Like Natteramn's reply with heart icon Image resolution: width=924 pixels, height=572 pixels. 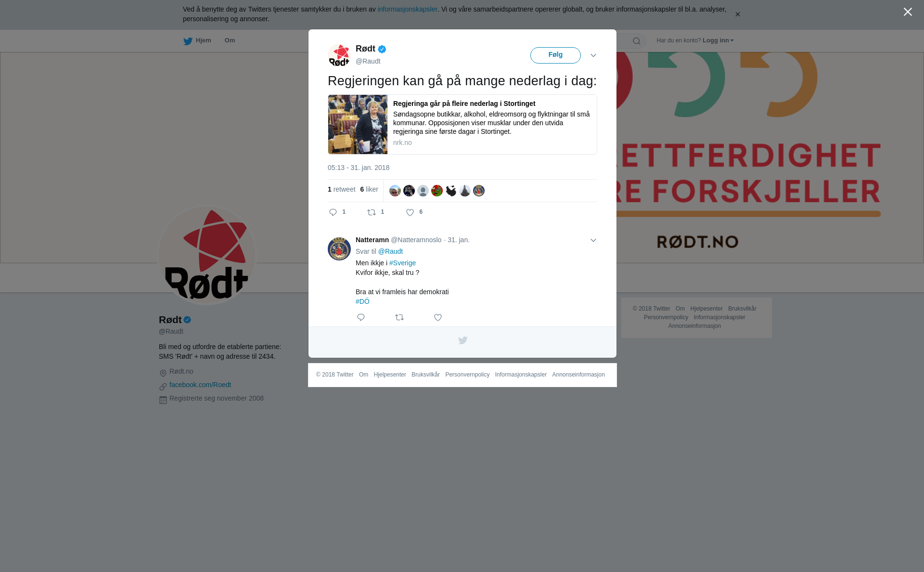point(438,317)
